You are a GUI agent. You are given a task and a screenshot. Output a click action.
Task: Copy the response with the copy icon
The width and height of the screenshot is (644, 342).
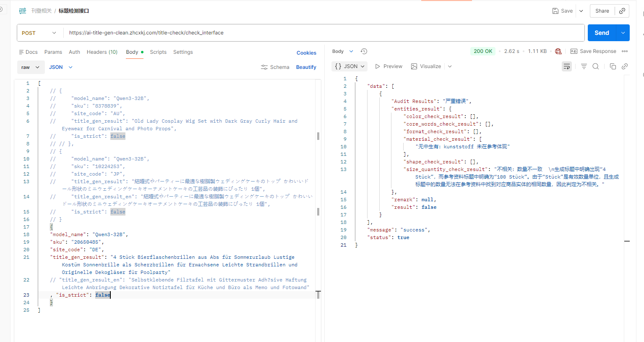click(613, 66)
